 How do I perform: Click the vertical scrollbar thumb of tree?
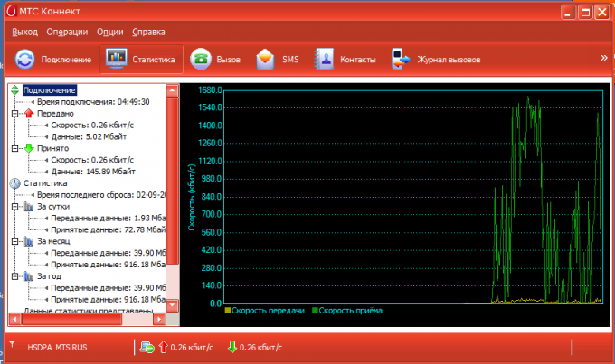pyautogui.click(x=173, y=181)
